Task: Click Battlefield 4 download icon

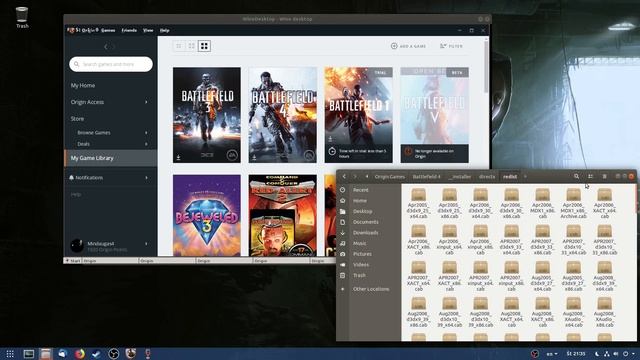Action: click(254, 158)
